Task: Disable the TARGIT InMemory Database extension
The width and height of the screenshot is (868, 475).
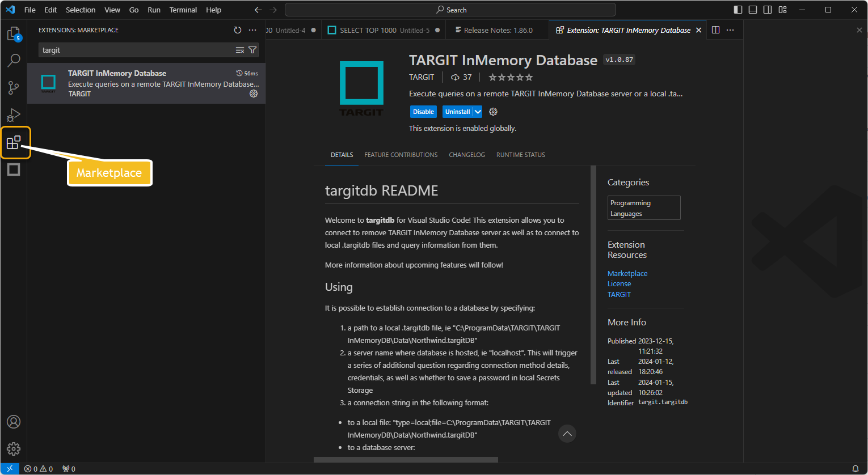Action: pos(423,112)
